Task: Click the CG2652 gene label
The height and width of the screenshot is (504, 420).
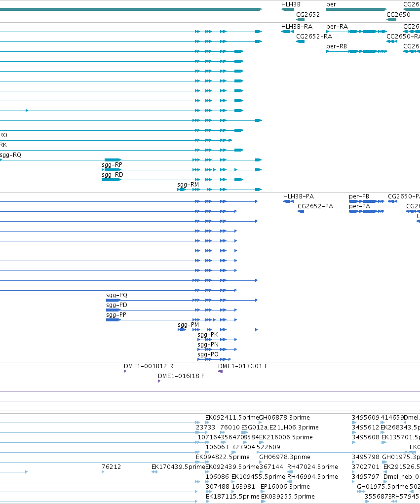Action: (308, 14)
